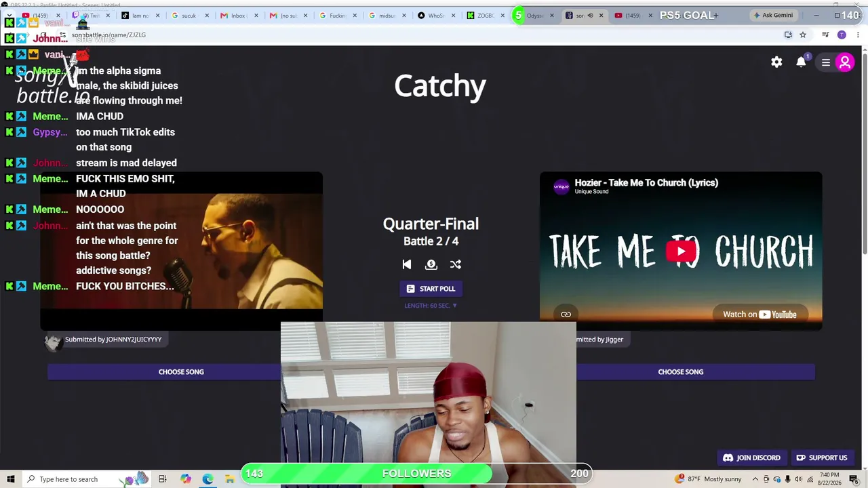
Task: Switch to the WhoSampled tab
Action: [x=431, y=16]
